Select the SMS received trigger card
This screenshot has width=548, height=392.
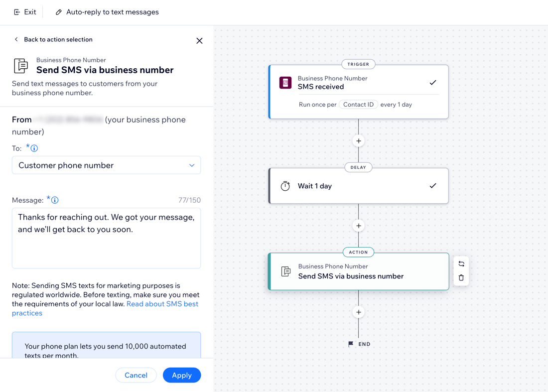click(x=359, y=92)
